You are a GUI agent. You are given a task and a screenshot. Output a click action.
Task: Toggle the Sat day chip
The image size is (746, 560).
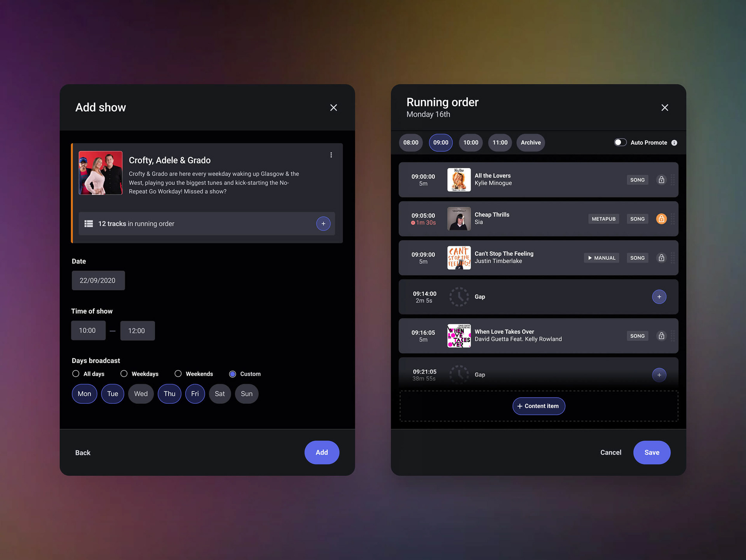point(220,394)
